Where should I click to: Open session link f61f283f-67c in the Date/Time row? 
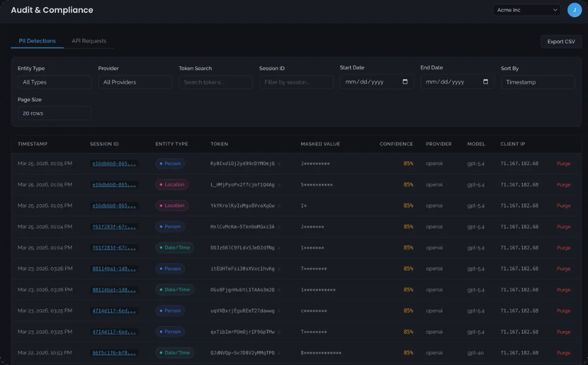[x=114, y=247]
